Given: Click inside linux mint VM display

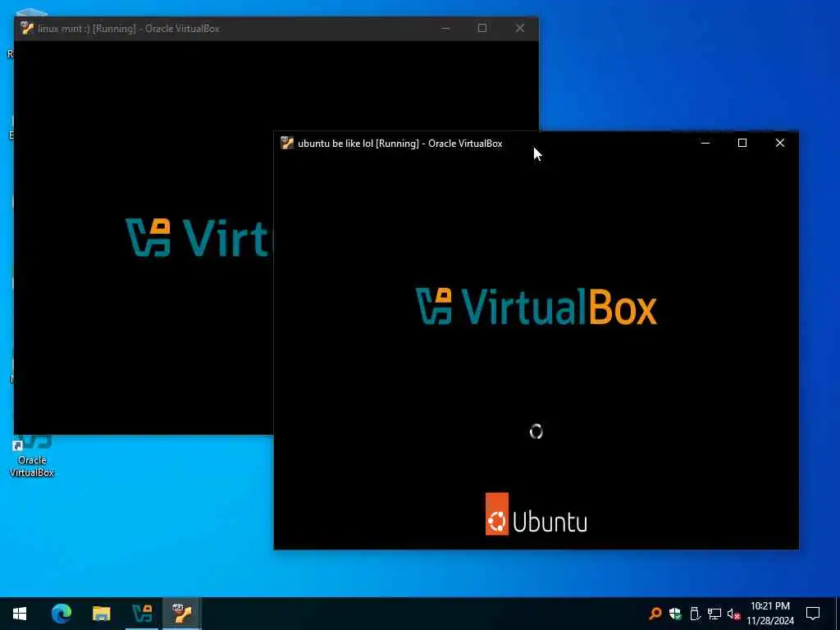Looking at the screenshot, I should pos(144,237).
